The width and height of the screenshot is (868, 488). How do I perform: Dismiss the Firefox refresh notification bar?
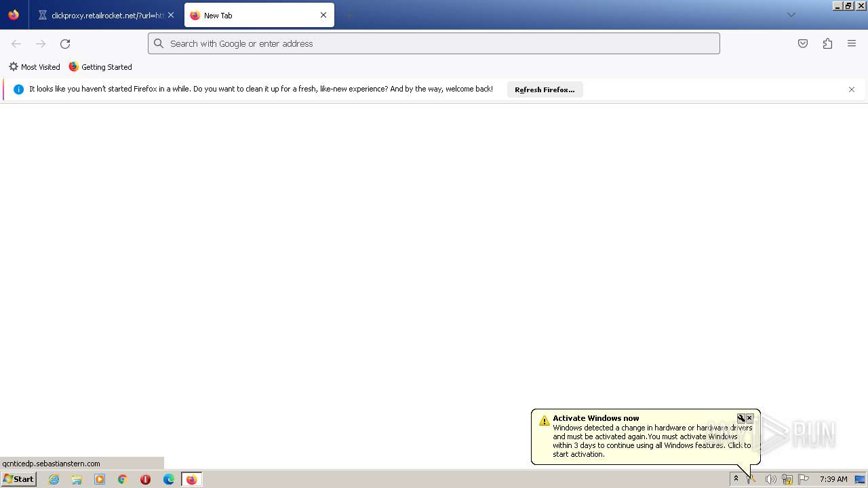852,89
